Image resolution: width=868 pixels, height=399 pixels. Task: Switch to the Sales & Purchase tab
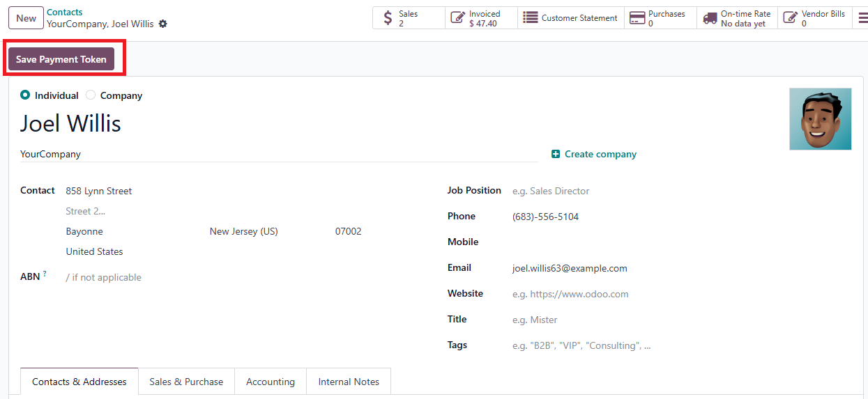[186, 382]
